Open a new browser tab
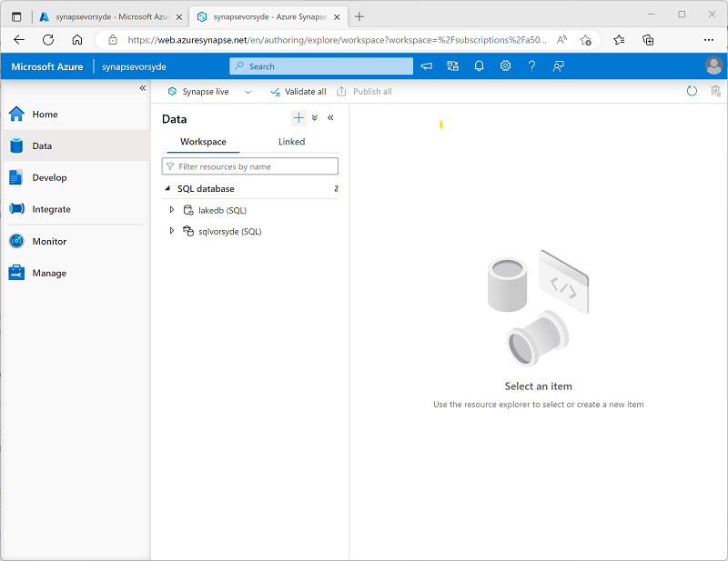Screen dimensions: 728x561 [x=359, y=17]
